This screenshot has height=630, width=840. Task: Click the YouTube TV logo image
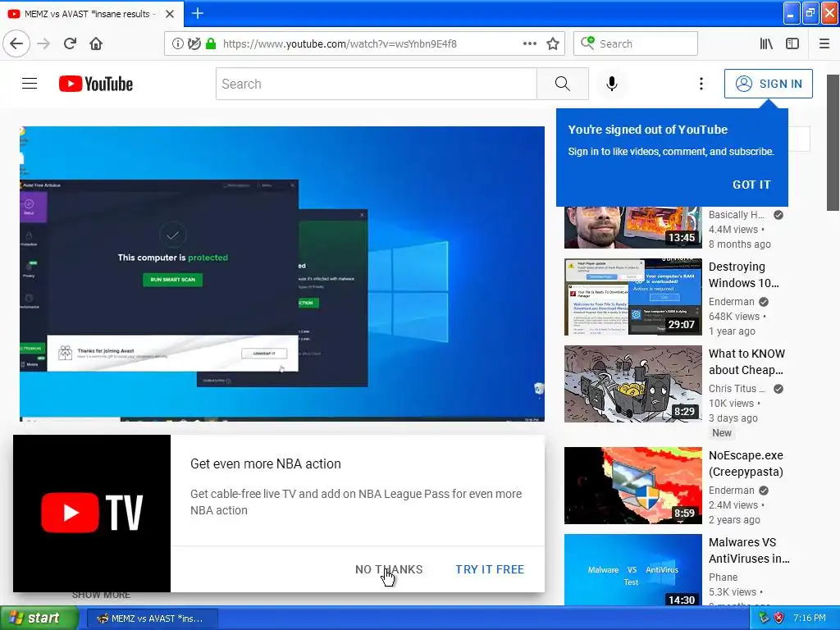point(92,514)
